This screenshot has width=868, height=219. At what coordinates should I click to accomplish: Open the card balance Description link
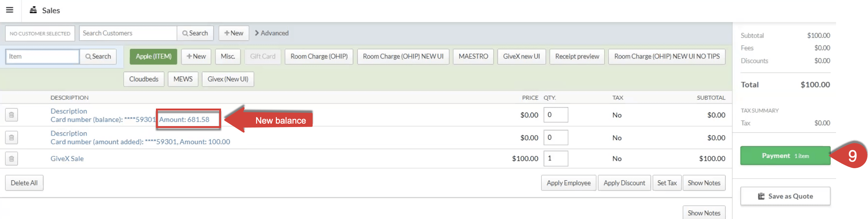[69, 111]
